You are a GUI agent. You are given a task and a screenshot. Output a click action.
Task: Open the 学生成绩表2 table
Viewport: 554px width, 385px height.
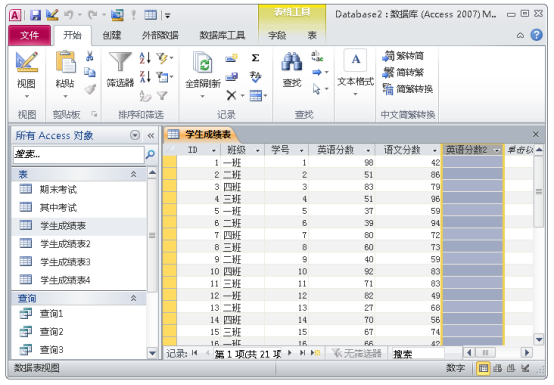pos(79,244)
